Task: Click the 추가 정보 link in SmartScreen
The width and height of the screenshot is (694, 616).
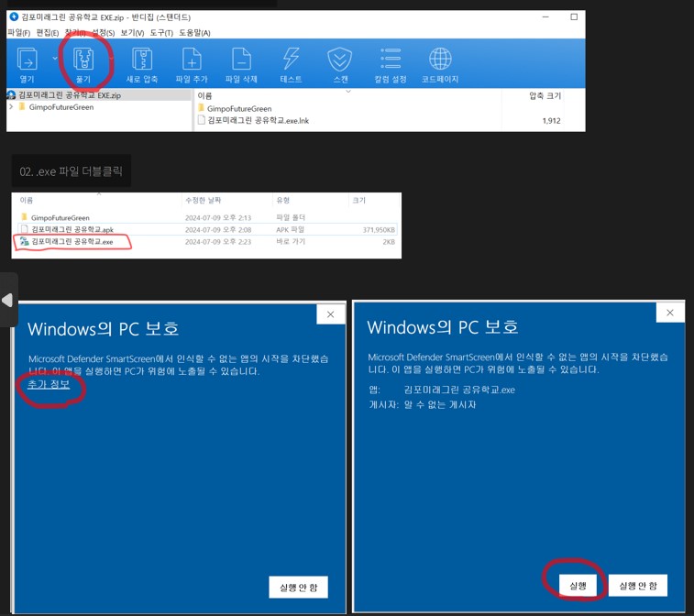Action: (49, 384)
